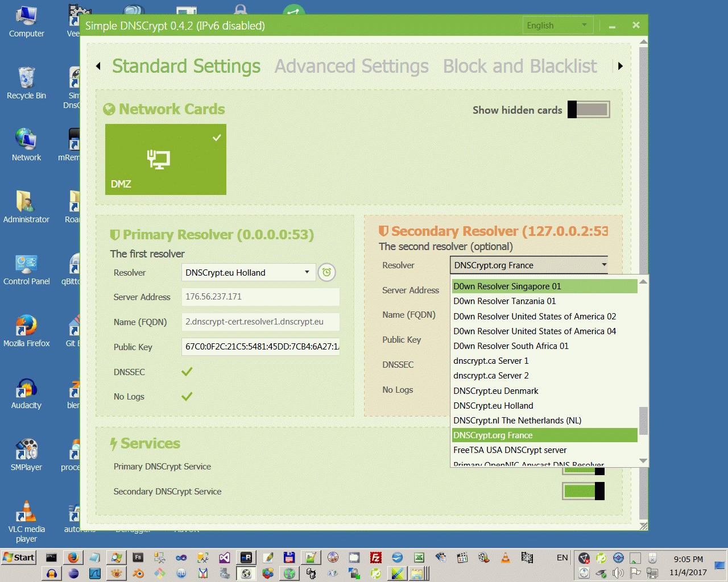Open Blender from the taskbar

(138, 573)
